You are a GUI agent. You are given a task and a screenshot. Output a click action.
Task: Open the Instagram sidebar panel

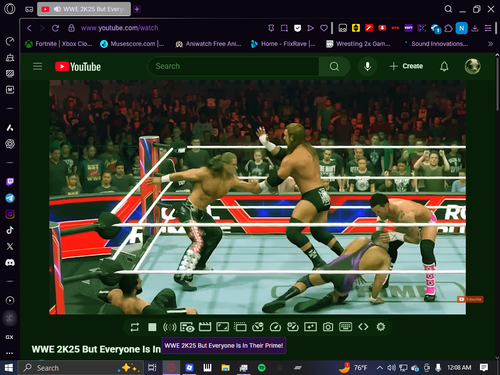[10, 214]
